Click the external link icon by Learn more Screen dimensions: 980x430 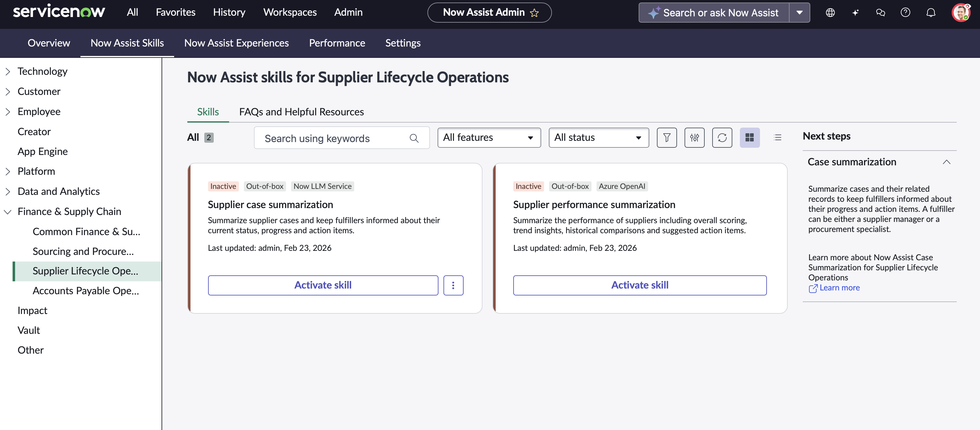pyautogui.click(x=812, y=288)
